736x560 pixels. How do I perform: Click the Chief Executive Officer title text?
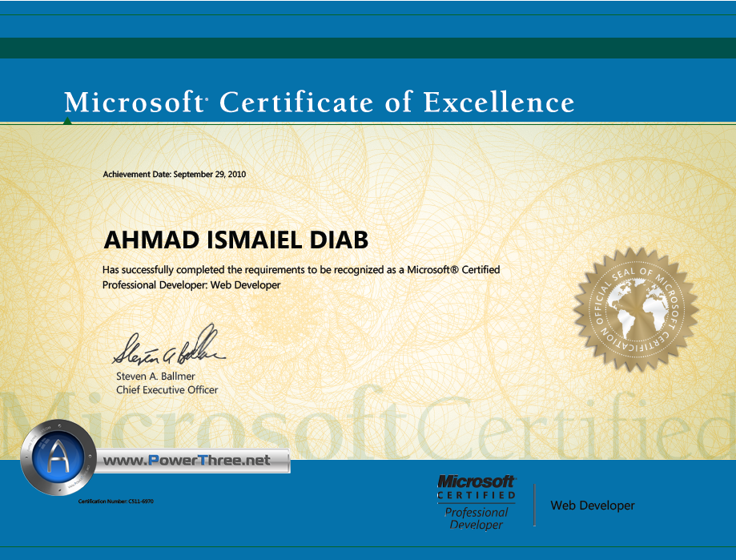coord(167,389)
